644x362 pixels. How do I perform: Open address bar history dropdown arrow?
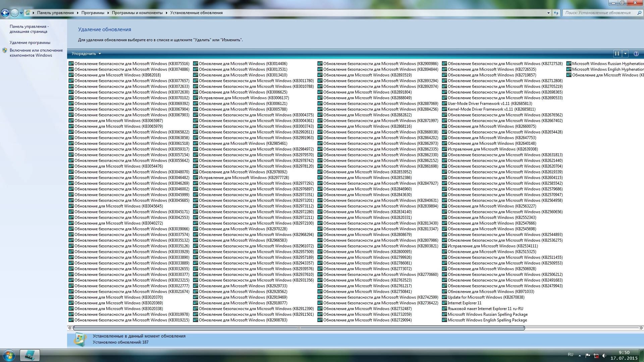548,13
